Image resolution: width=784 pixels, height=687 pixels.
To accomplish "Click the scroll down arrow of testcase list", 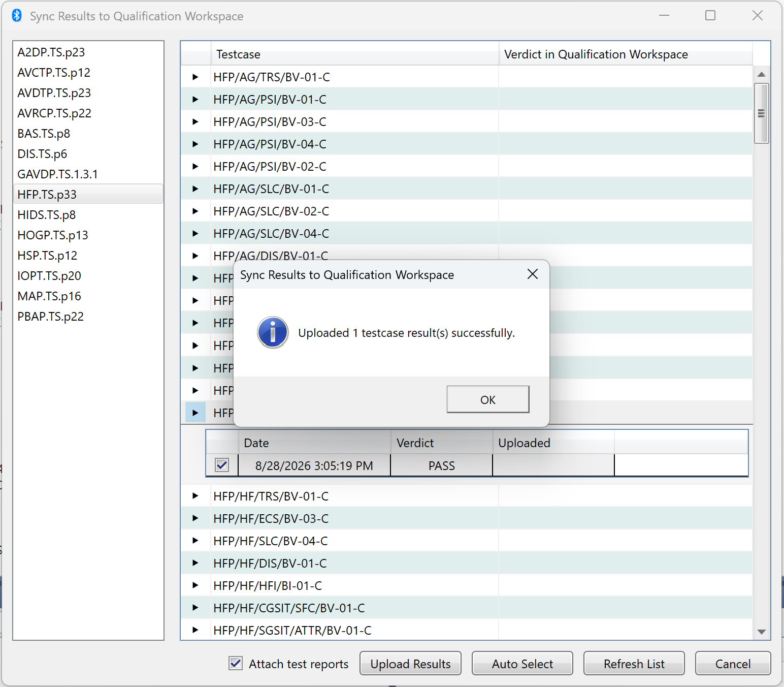I will coord(761,632).
